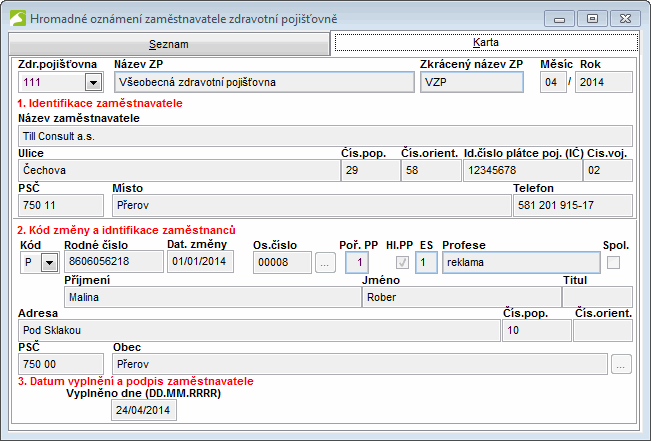The height and width of the screenshot is (441, 651).
Task: Click the green application icon in title bar
Action: (18, 19)
